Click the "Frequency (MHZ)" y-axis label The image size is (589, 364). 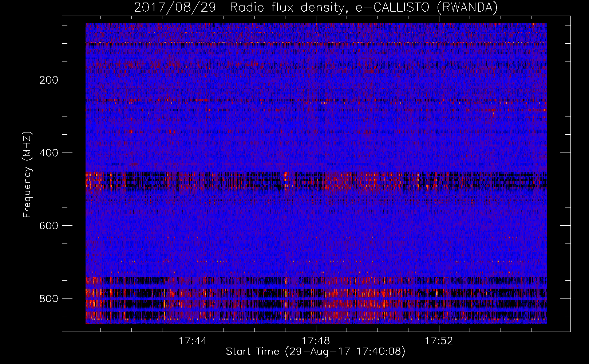coord(27,175)
